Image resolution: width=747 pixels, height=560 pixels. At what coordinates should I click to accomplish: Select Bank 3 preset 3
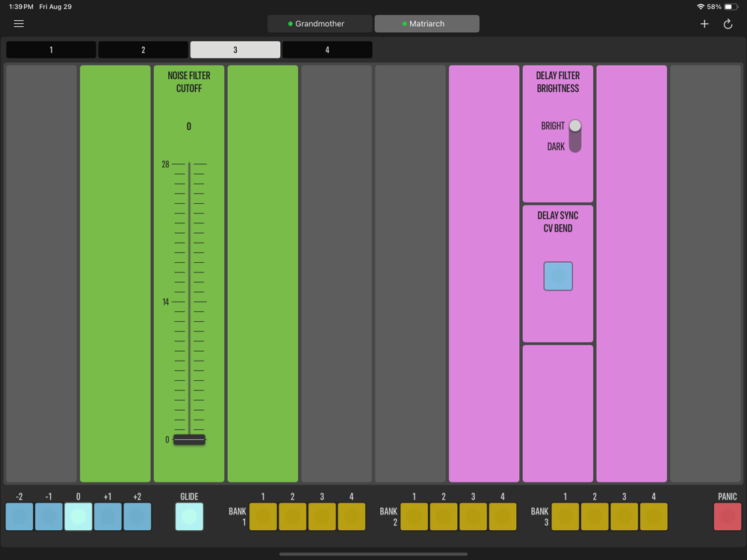click(624, 517)
